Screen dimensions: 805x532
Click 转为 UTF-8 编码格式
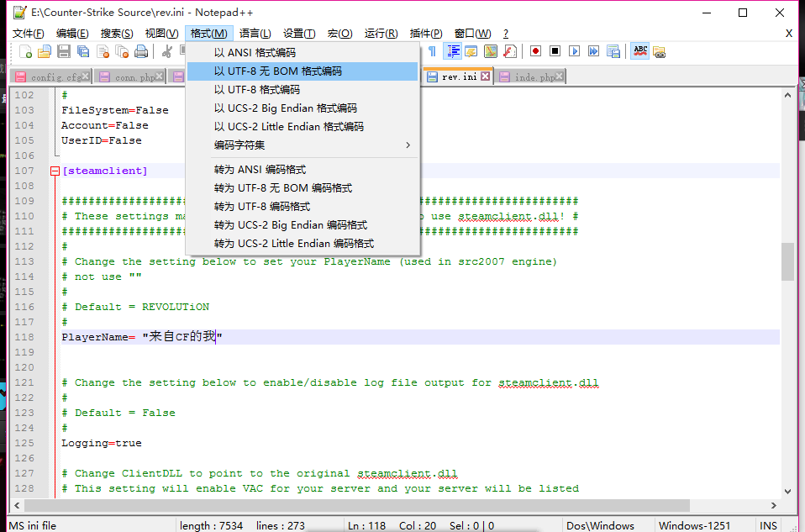[303, 207]
